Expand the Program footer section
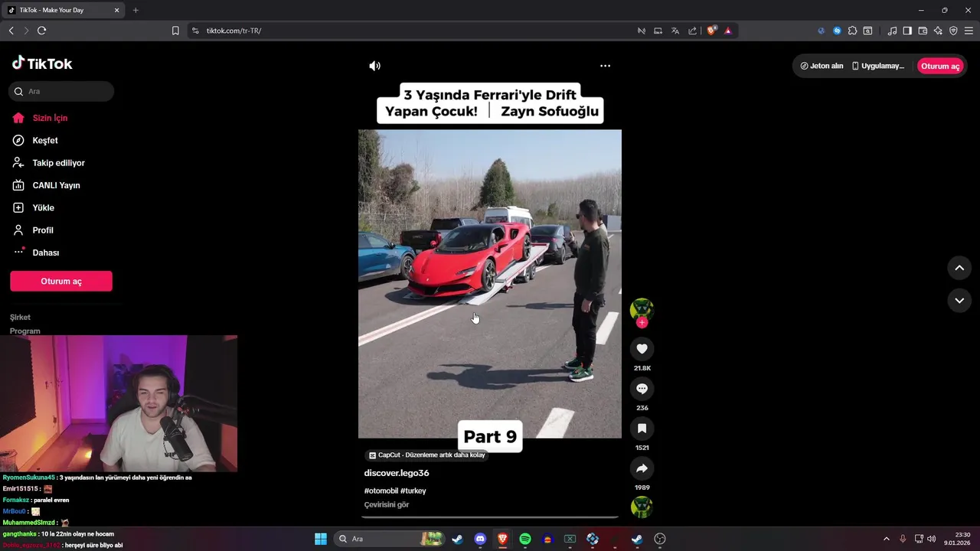 point(25,331)
